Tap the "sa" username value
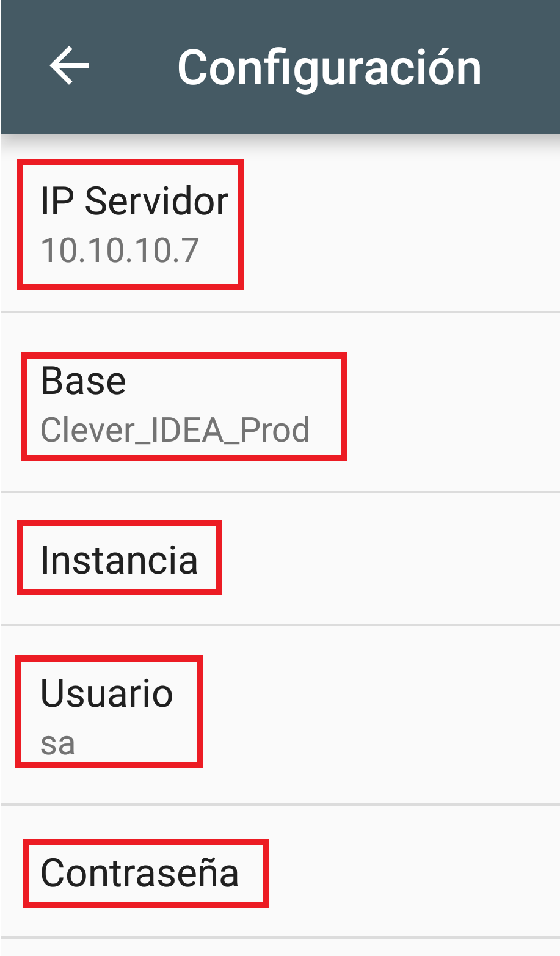 tap(57, 743)
